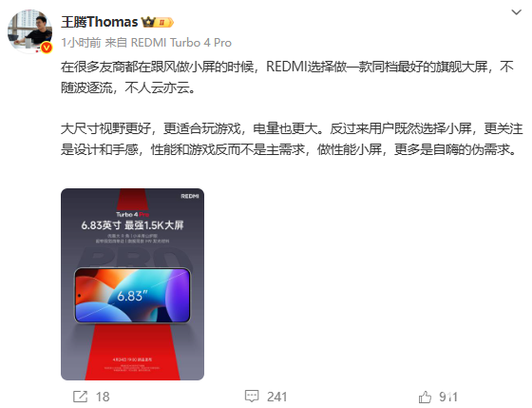Open the REDMI Turbo 4 Pro source link
The height and width of the screenshot is (408, 532).
181,43
